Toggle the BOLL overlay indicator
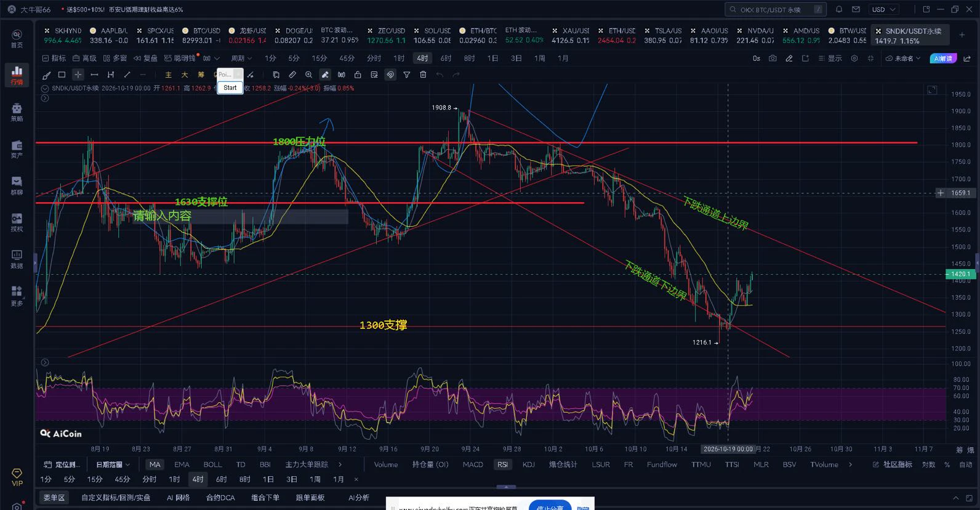 [x=212, y=464]
